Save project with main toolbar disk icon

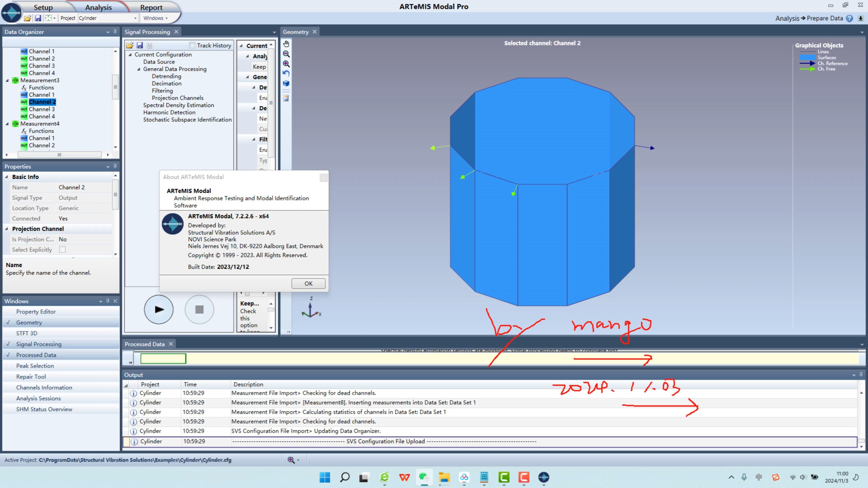38,18
